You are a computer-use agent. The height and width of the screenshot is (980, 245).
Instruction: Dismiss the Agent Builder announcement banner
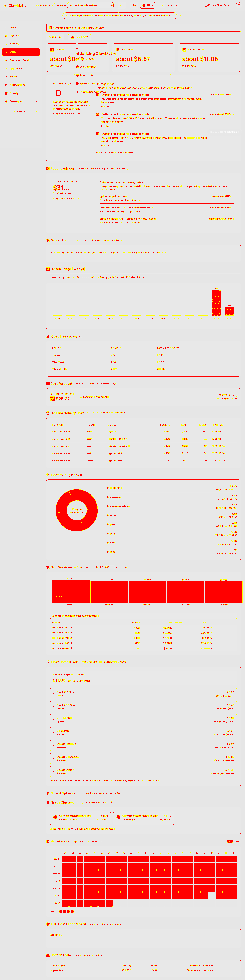point(180,16)
